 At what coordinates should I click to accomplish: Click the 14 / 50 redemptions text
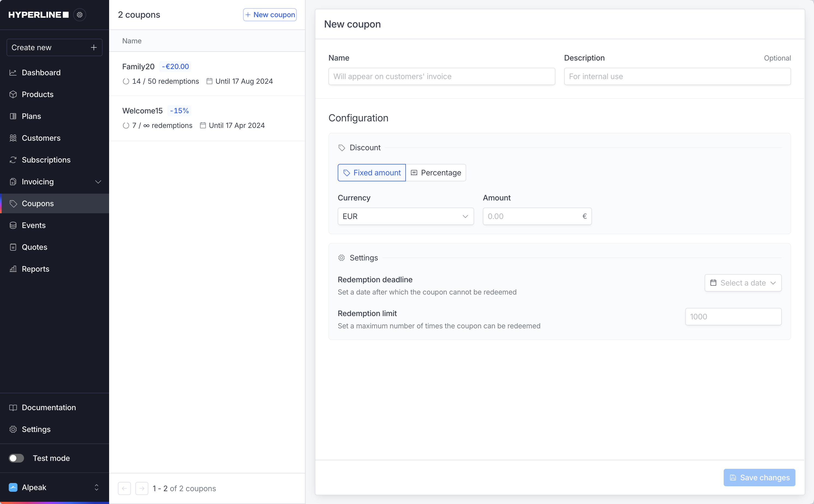click(165, 81)
